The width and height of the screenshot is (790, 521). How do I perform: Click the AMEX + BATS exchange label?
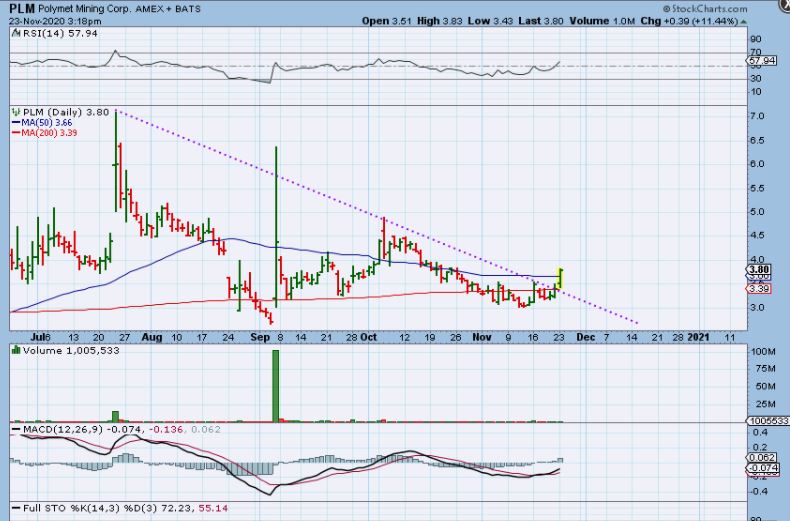coord(168,9)
